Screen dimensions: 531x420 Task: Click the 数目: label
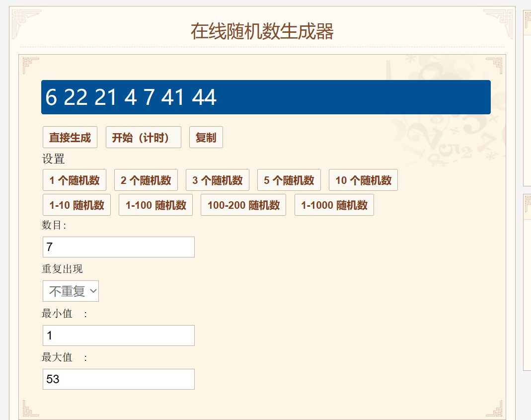click(x=54, y=225)
